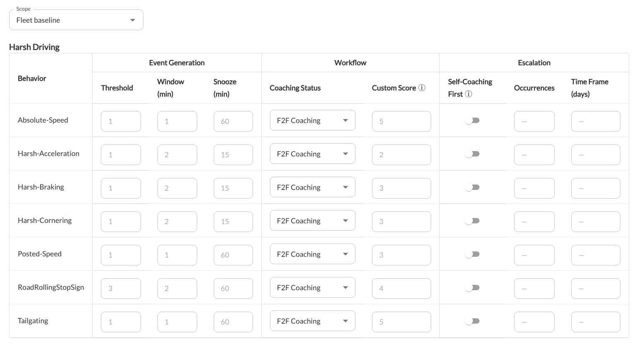This screenshot has width=644, height=348.
Task: Open the Scope Fleet baseline dropdown
Action: pyautogui.click(x=76, y=20)
